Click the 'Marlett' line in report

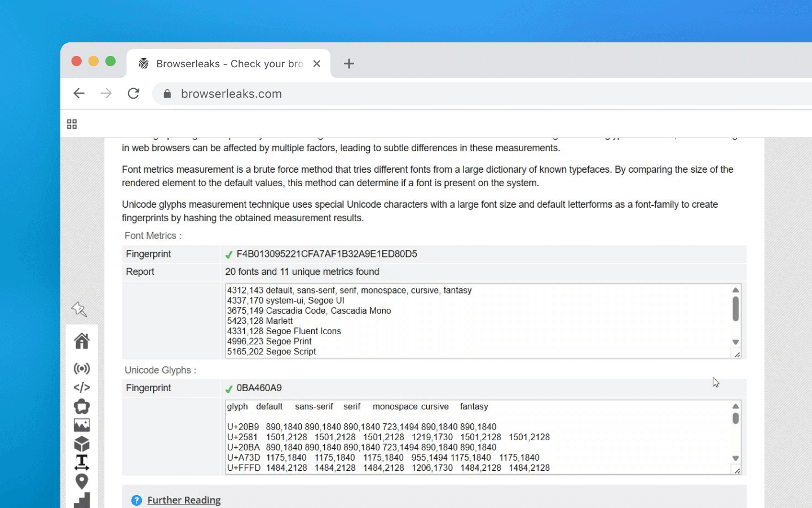point(260,321)
